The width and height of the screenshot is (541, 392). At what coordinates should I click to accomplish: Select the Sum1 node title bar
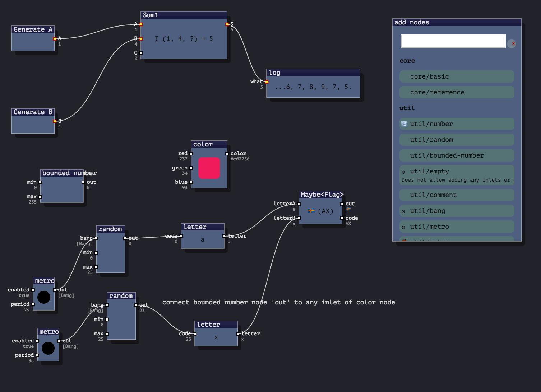pos(184,15)
